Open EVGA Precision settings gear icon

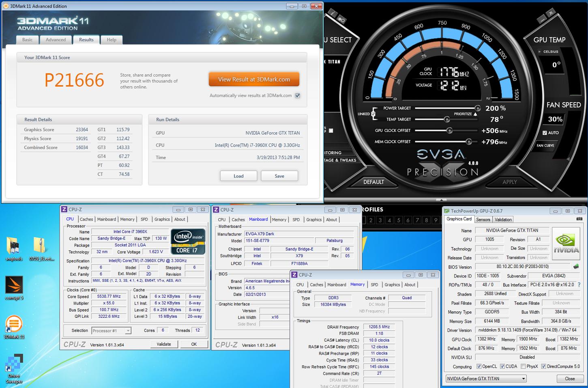click(342, 19)
